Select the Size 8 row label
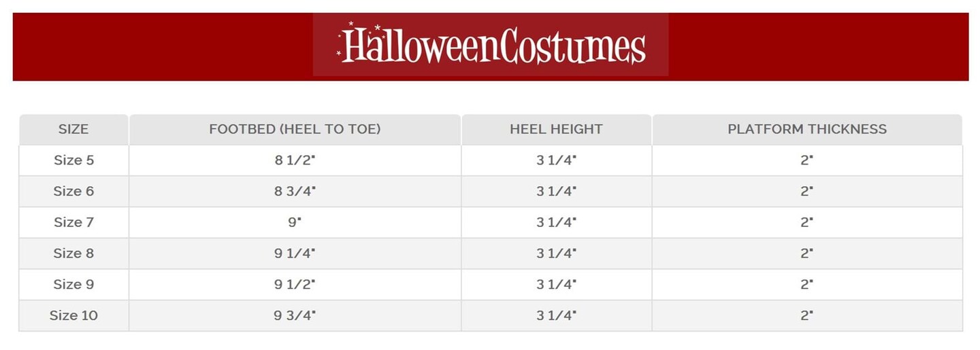The width and height of the screenshot is (980, 350). click(x=73, y=253)
